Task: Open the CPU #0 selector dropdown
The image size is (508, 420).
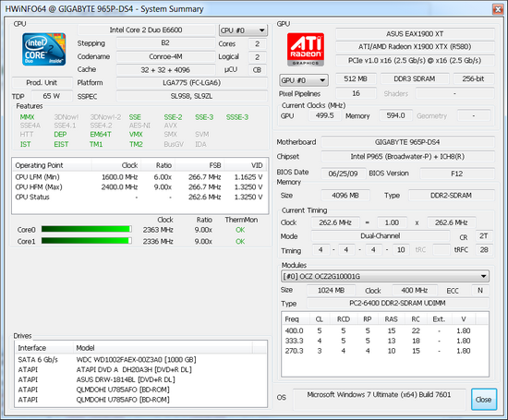Action: pyautogui.click(x=243, y=30)
